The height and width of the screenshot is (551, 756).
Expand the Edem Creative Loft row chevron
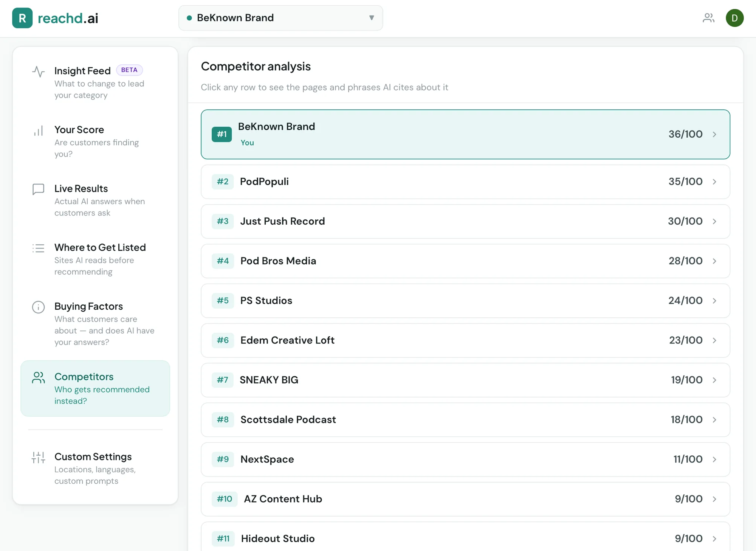(x=714, y=340)
